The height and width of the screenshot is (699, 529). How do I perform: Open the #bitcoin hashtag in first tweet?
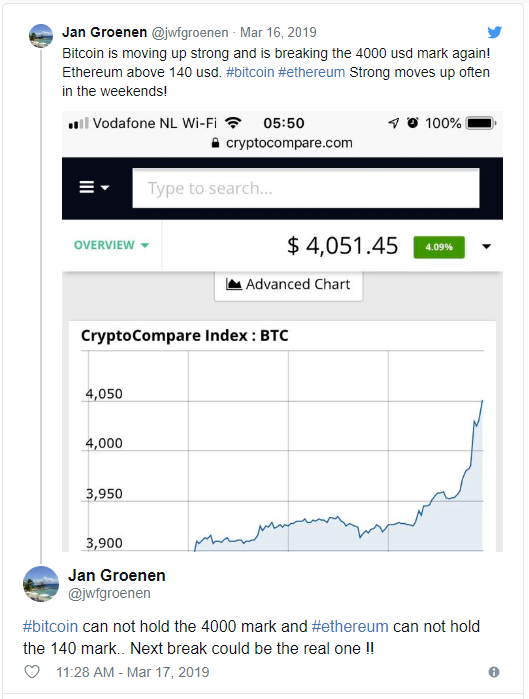click(x=250, y=72)
